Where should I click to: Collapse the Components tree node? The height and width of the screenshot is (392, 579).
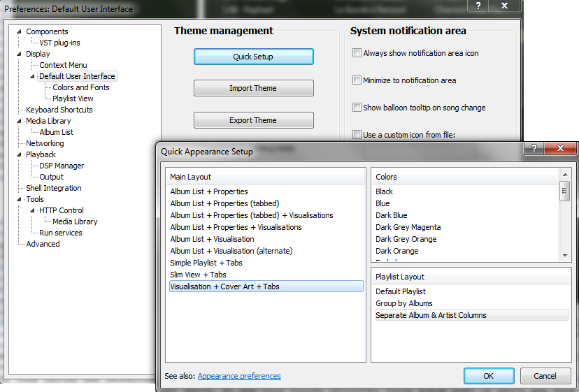pos(19,31)
